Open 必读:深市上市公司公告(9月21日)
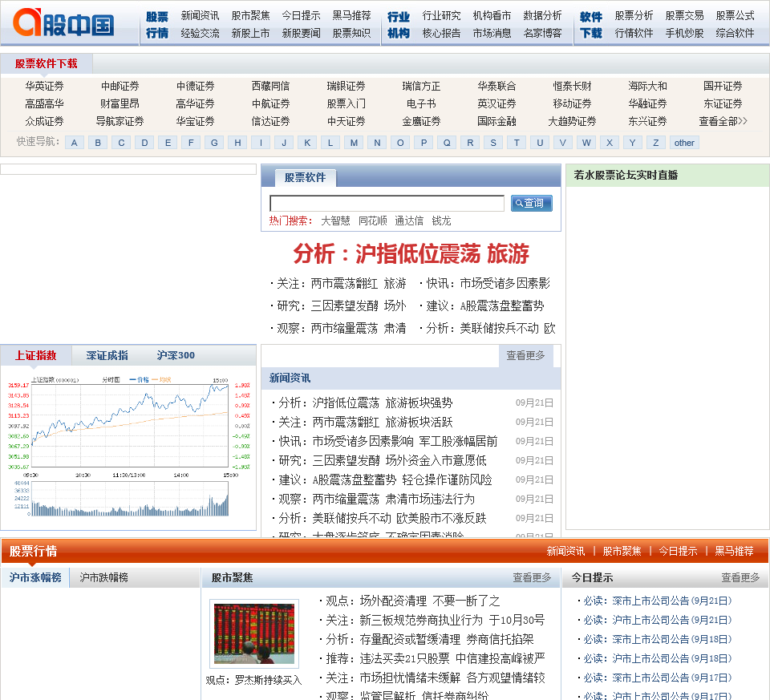 (658, 601)
